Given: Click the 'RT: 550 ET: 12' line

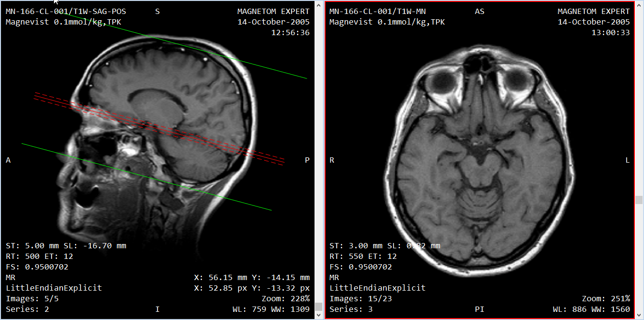Looking at the screenshot, I should pos(363,256).
